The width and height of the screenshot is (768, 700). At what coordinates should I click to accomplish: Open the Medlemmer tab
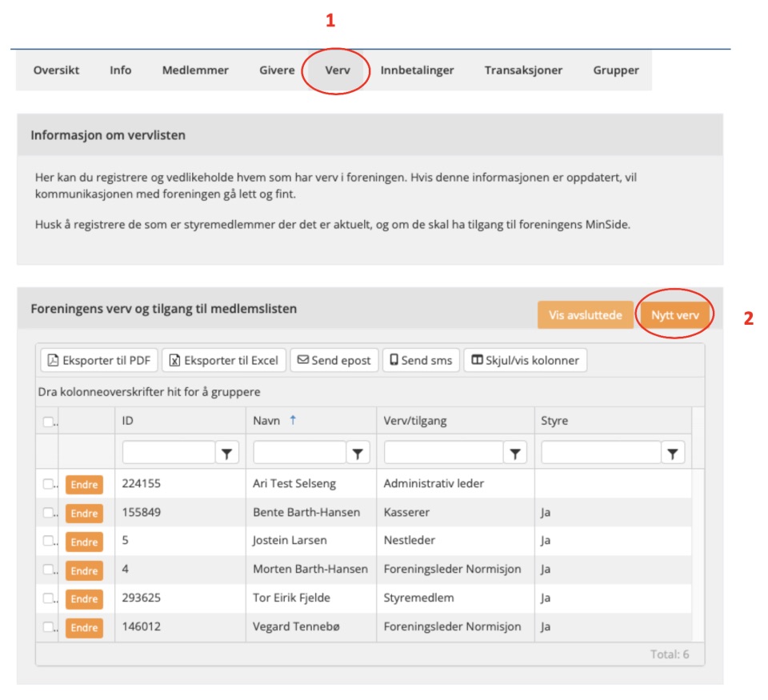click(195, 70)
